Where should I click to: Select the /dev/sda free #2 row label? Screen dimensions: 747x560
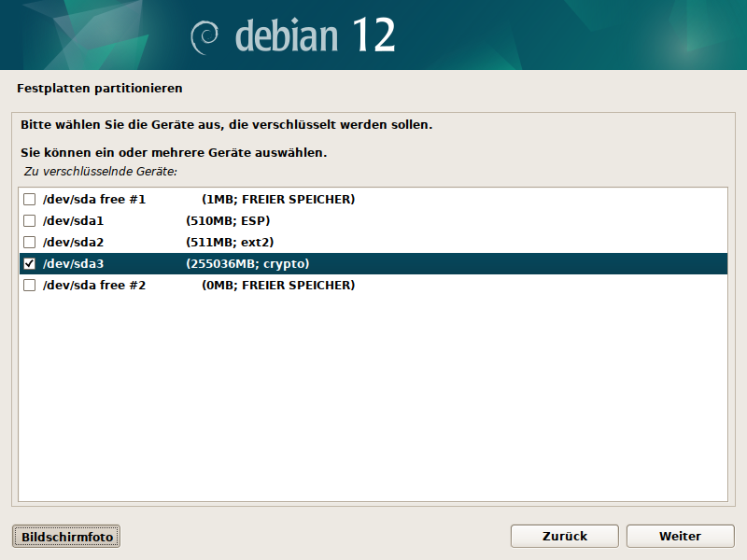[x=94, y=286]
